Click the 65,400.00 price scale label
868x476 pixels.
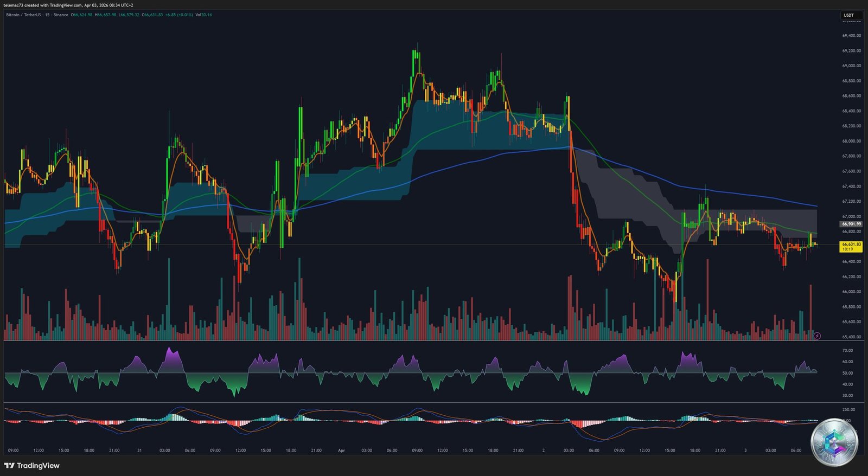[x=851, y=337]
